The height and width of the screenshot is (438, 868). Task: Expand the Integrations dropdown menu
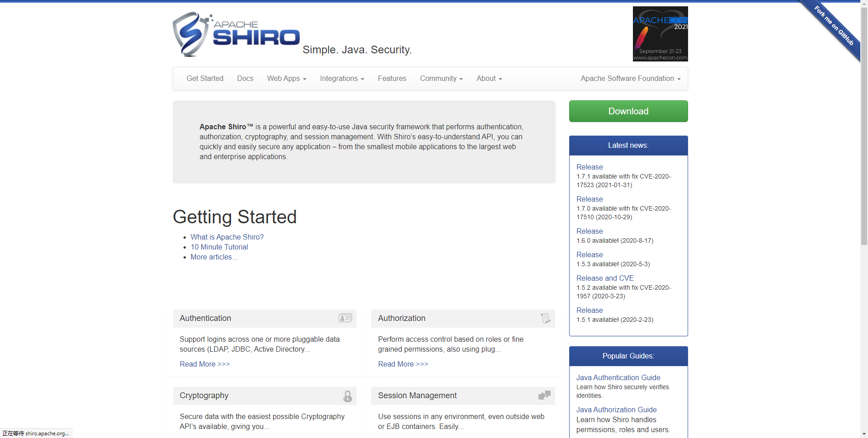pos(342,79)
